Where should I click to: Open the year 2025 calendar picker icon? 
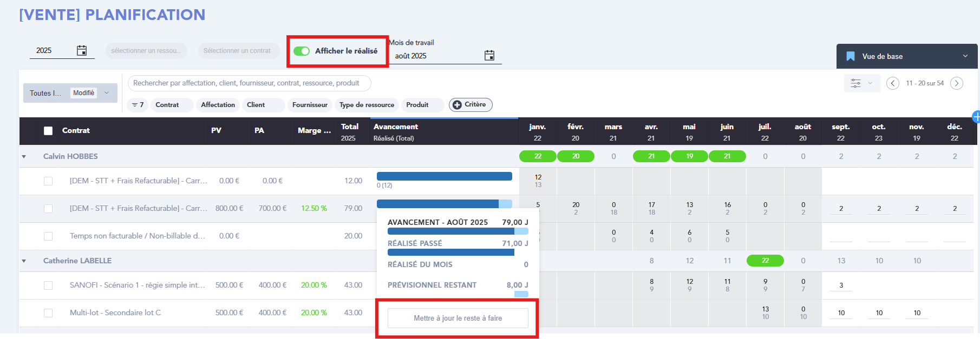[x=82, y=51]
